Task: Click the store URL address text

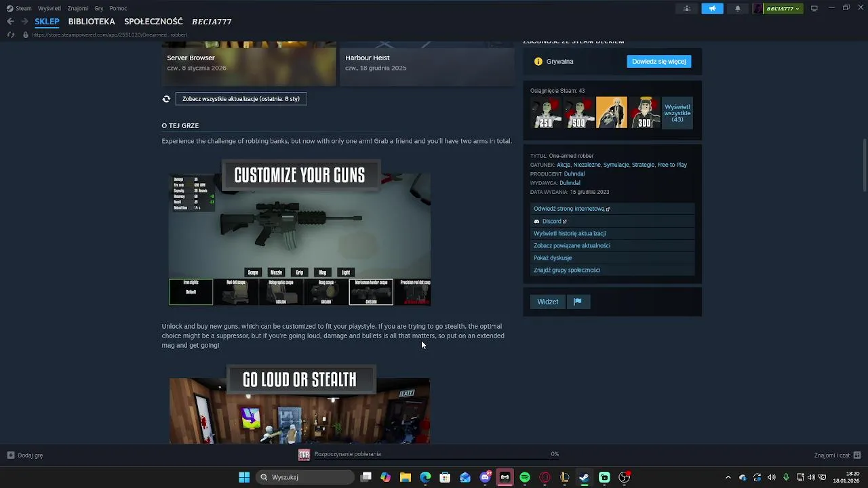Action: (x=110, y=35)
